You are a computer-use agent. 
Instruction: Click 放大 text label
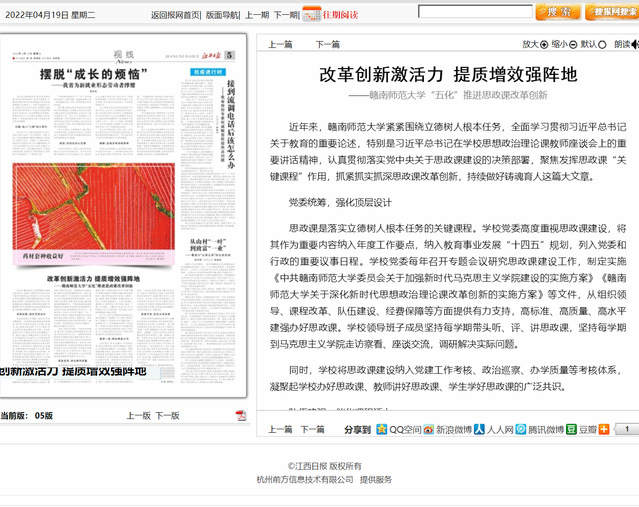coord(531,44)
